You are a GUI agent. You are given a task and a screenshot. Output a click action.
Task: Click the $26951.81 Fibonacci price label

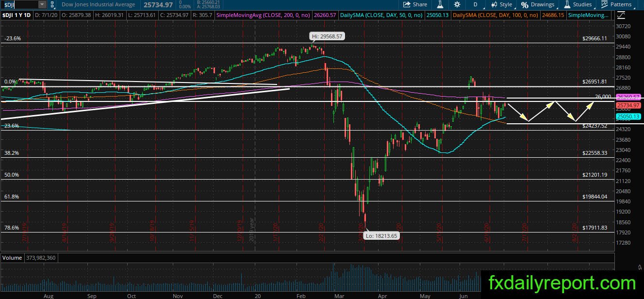point(594,82)
